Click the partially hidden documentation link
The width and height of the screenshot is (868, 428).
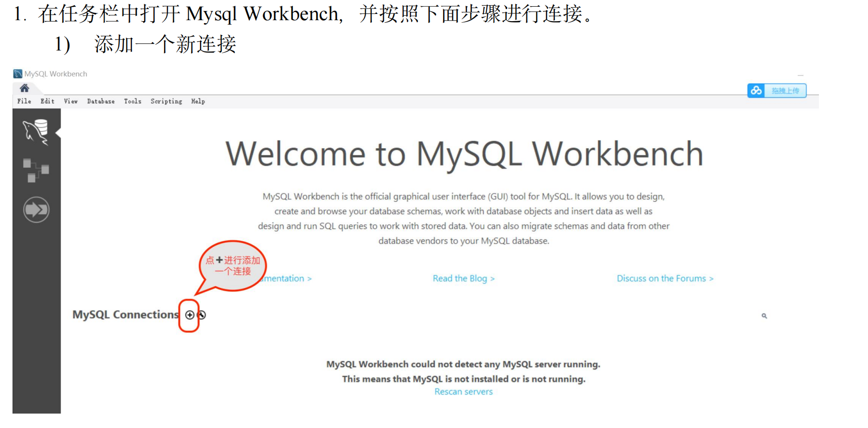pos(287,278)
